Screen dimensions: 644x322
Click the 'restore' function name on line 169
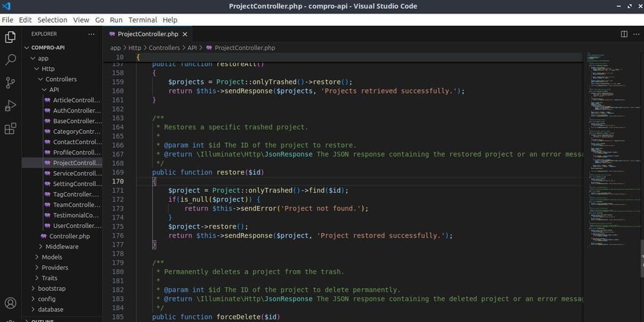[231, 172]
